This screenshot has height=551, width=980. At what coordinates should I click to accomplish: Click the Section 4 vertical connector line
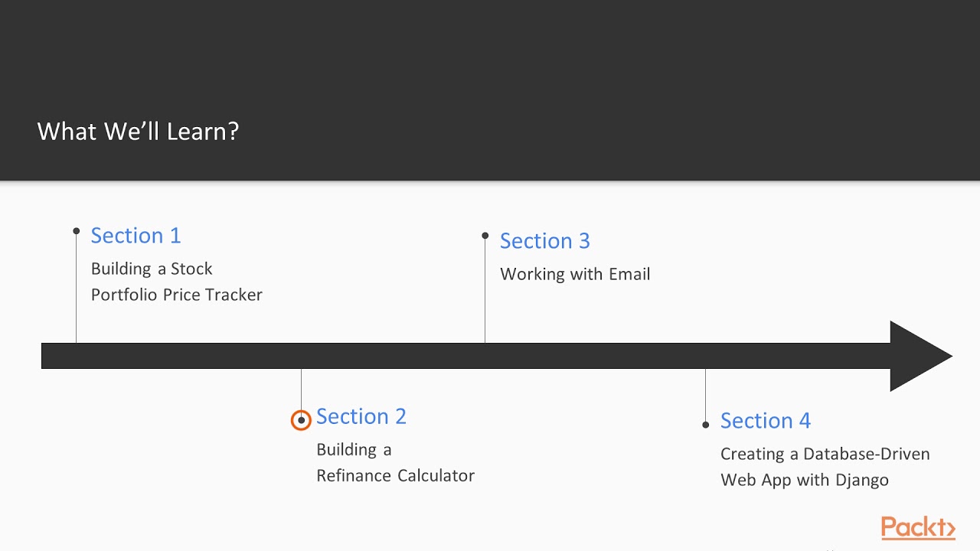pos(705,394)
